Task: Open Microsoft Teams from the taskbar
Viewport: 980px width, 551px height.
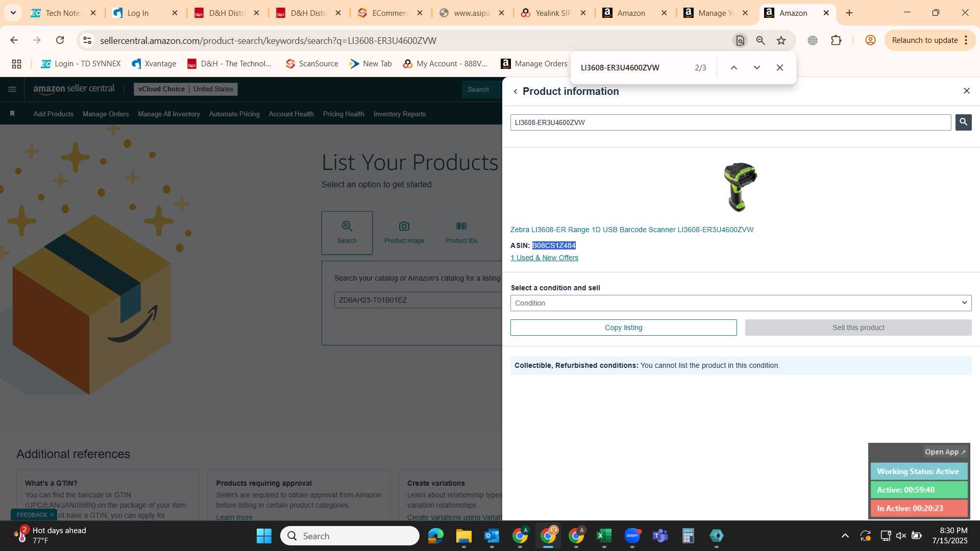Action: (660, 536)
